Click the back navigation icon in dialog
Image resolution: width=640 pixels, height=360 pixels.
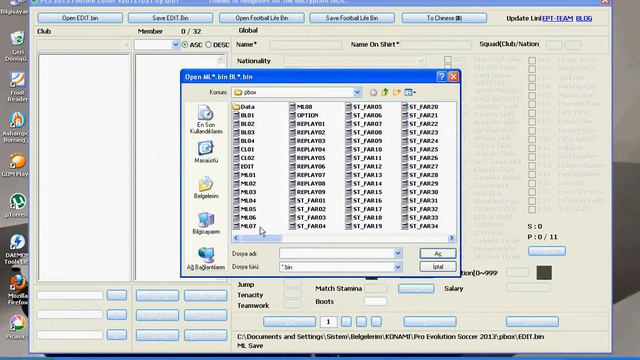point(373,93)
